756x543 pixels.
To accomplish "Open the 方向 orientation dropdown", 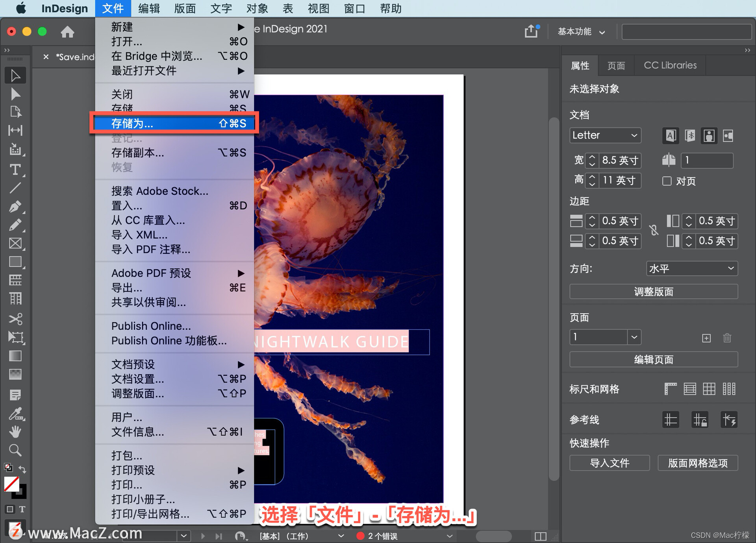I will coord(691,268).
